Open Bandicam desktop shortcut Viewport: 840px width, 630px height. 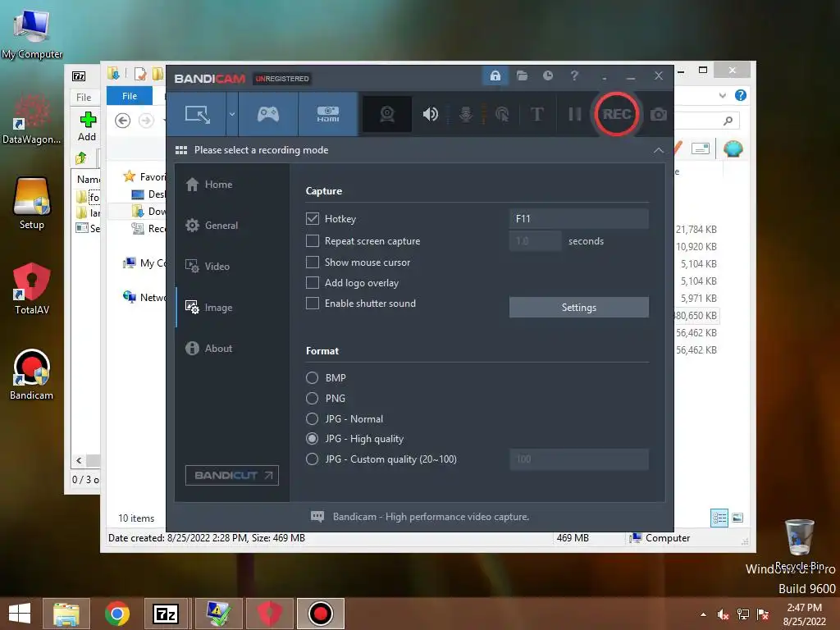point(32,374)
